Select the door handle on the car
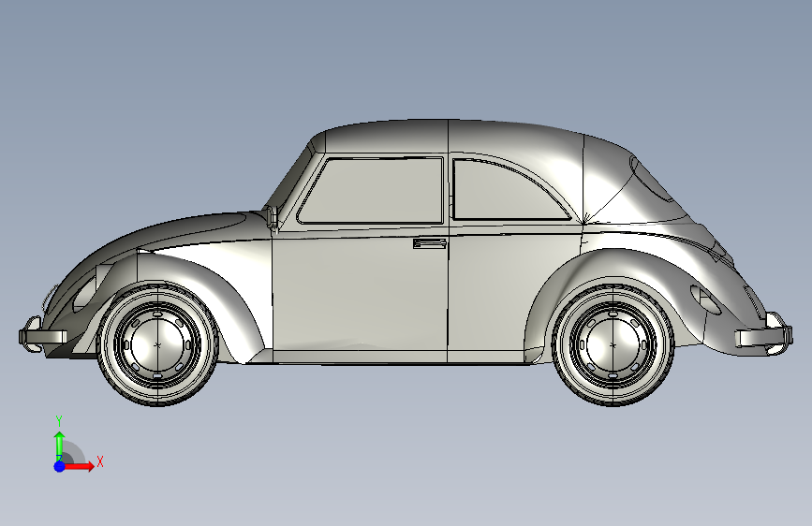The image size is (812, 526). (430, 243)
